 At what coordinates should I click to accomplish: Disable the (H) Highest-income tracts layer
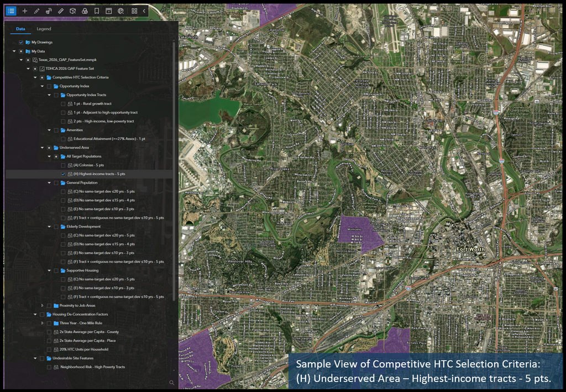[63, 174]
